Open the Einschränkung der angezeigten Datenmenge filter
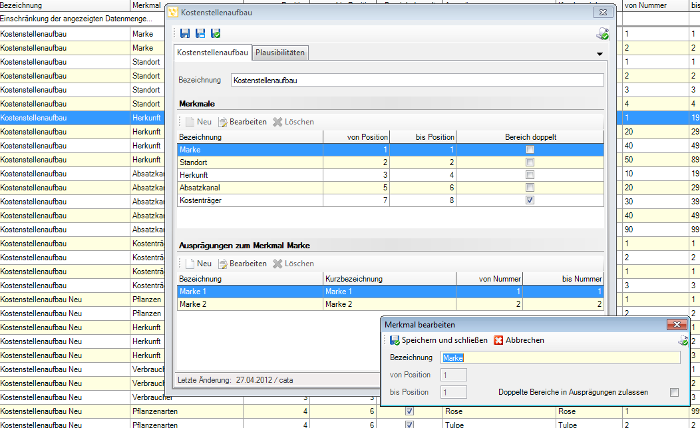 pos(76,19)
